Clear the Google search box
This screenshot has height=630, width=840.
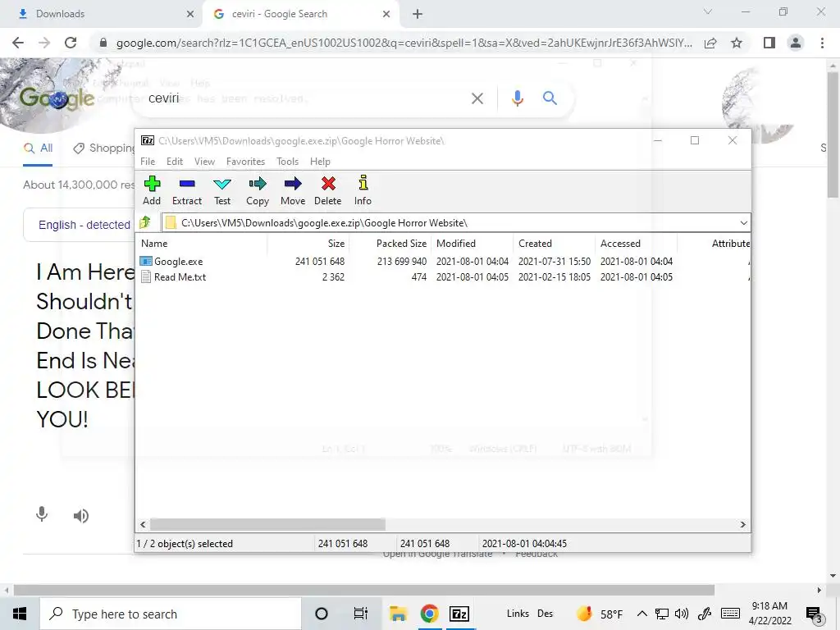click(477, 98)
